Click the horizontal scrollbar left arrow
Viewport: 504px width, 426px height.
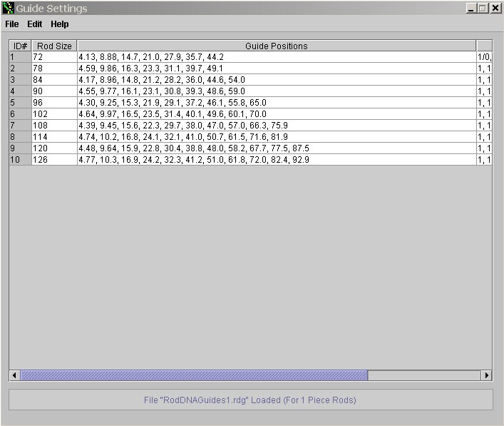pyautogui.click(x=14, y=375)
